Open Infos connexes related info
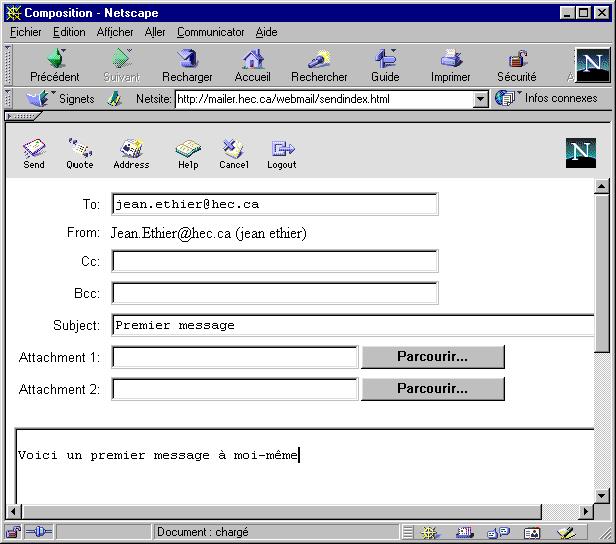 (x=546, y=98)
